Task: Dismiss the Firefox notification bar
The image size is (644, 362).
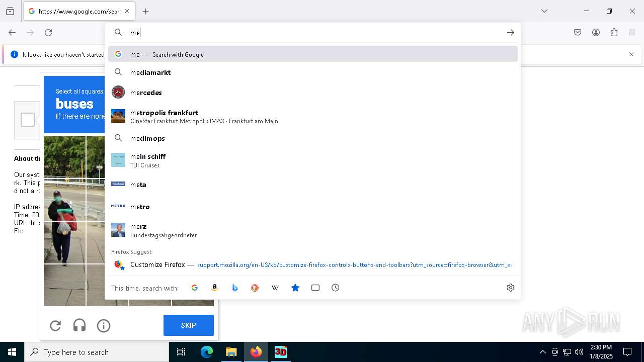Action: coord(631,54)
